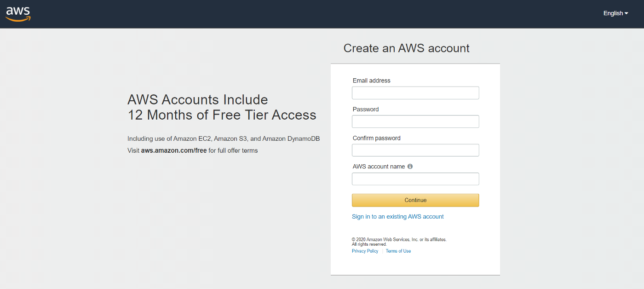This screenshot has width=644, height=289.
Task: Click the Create an AWS account heading
Action: point(406,48)
